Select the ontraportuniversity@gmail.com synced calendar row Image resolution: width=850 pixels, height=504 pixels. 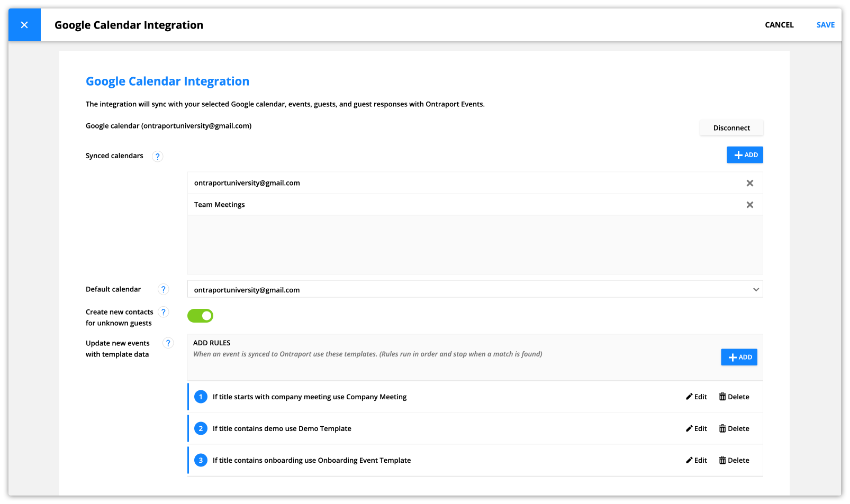point(475,183)
